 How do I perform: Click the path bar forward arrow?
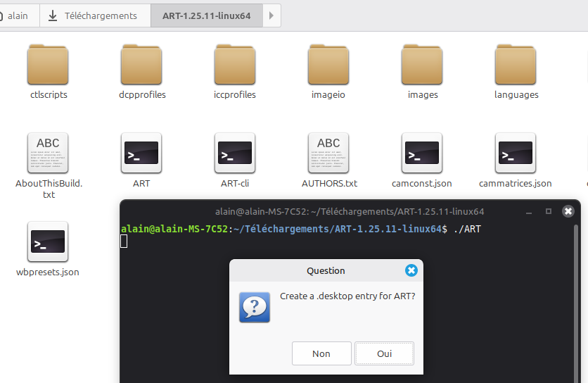click(x=272, y=15)
